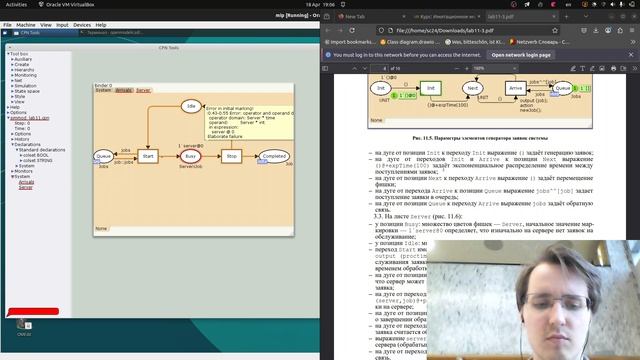Select the PDF draw tool
Image resolution: width=640 pixels, height=360 pixels.
(x=592, y=68)
